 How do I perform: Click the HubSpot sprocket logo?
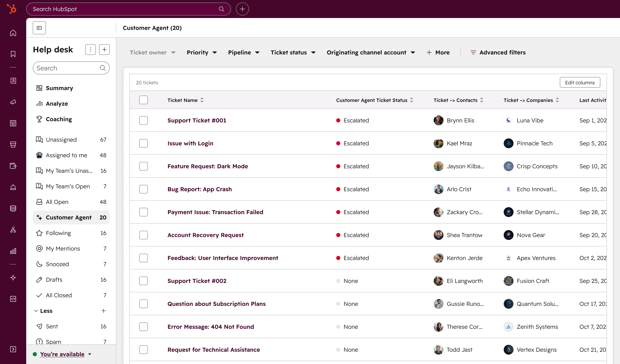(11, 9)
